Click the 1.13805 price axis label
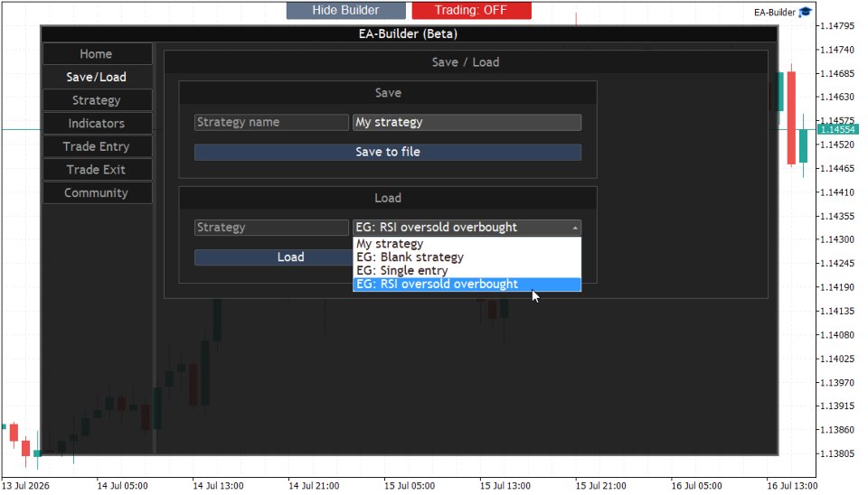Screen dimensions: 868x495 837,453
